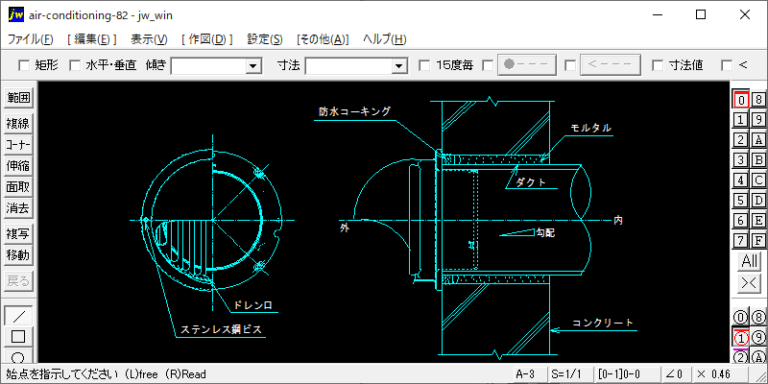Select layer 7 button
This screenshot has width=768, height=384.
pyautogui.click(x=741, y=241)
